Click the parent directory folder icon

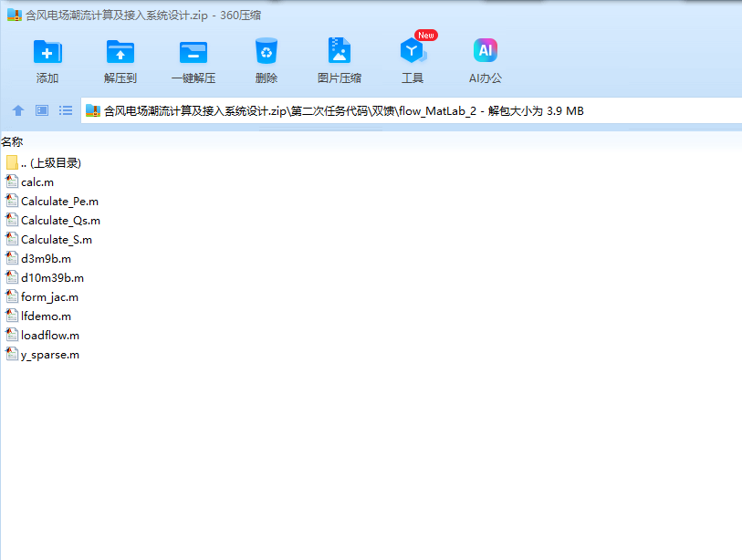12,162
